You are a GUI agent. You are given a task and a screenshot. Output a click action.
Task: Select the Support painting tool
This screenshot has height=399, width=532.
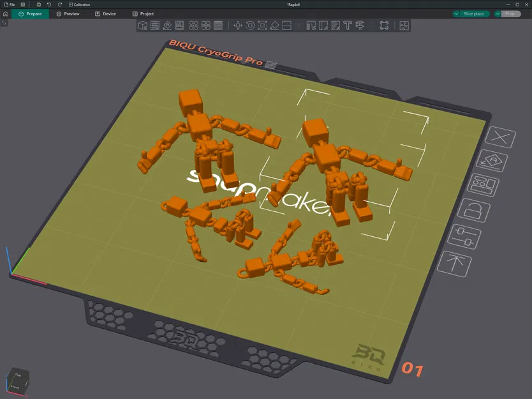(x=311, y=26)
